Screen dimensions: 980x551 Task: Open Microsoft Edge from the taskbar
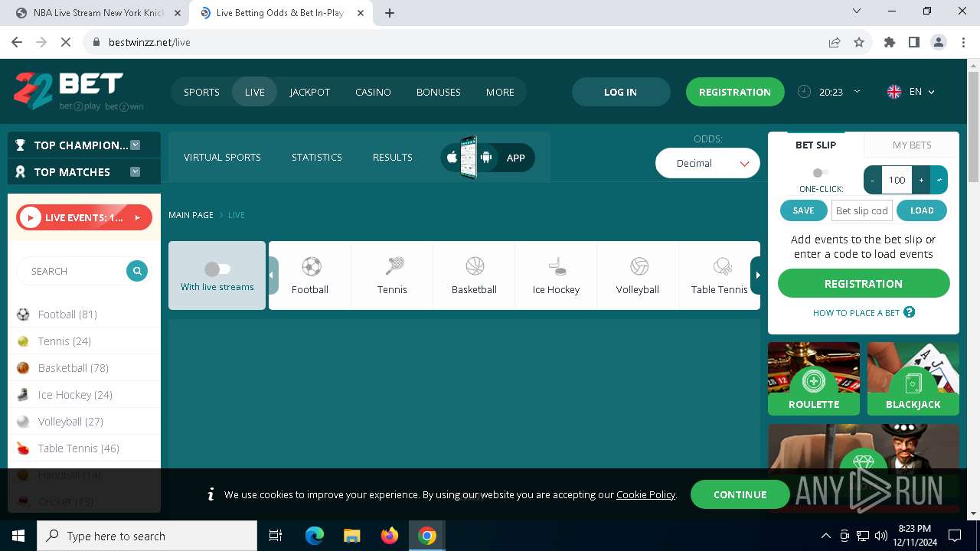click(315, 536)
